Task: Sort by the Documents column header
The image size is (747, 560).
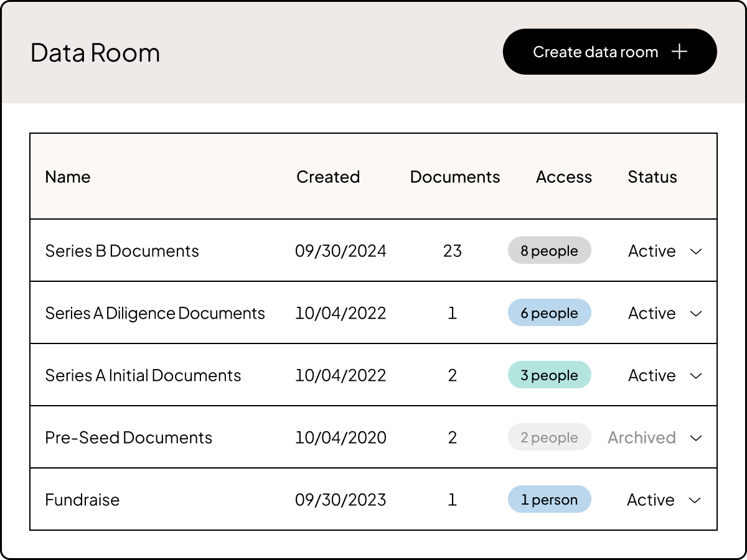Action: pyautogui.click(x=455, y=177)
